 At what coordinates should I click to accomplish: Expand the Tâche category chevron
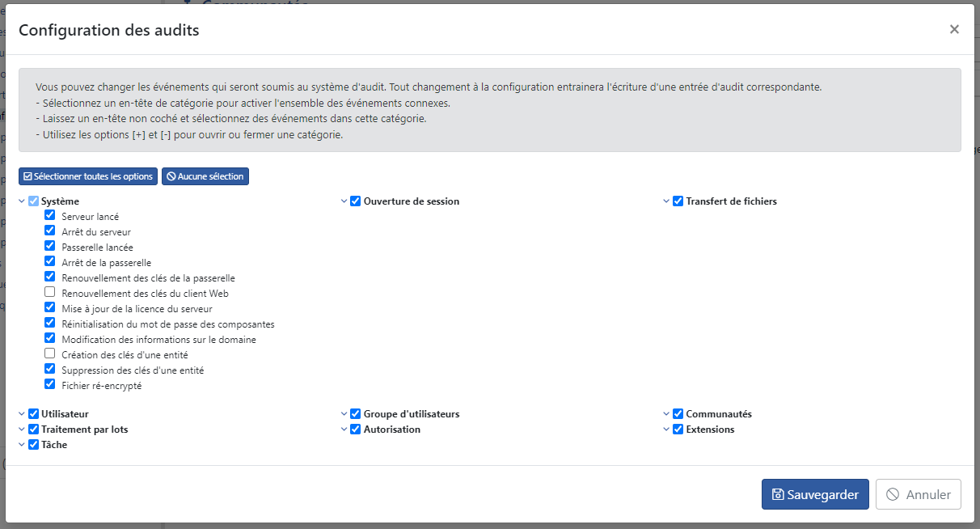point(22,445)
